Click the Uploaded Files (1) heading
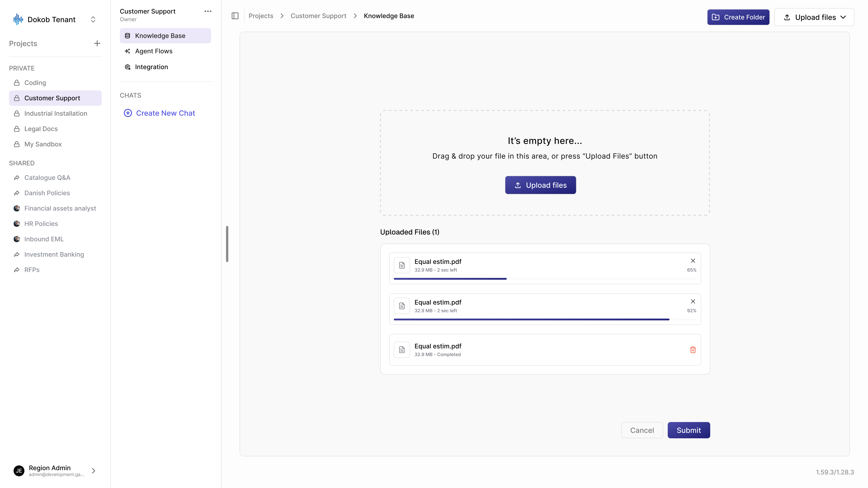This screenshot has height=488, width=868. 410,232
